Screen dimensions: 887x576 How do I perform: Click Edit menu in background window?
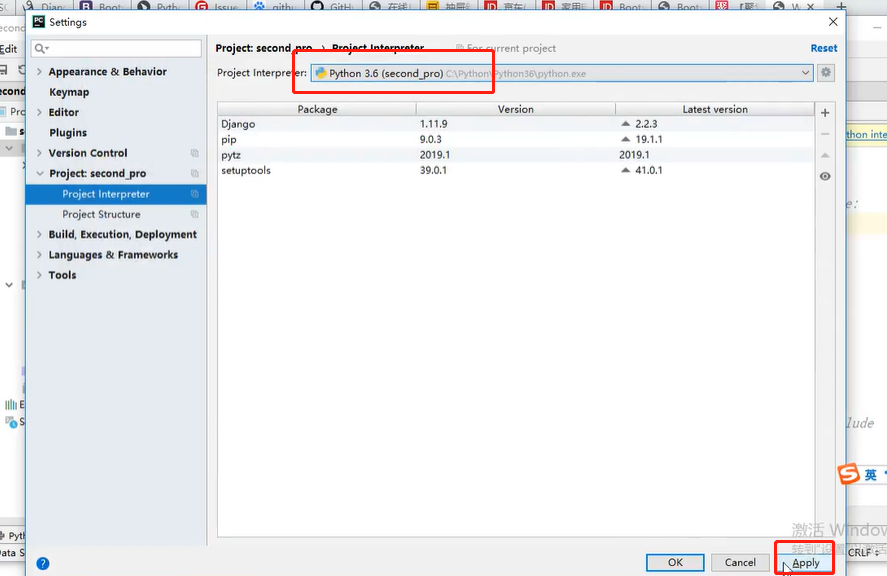coord(8,49)
